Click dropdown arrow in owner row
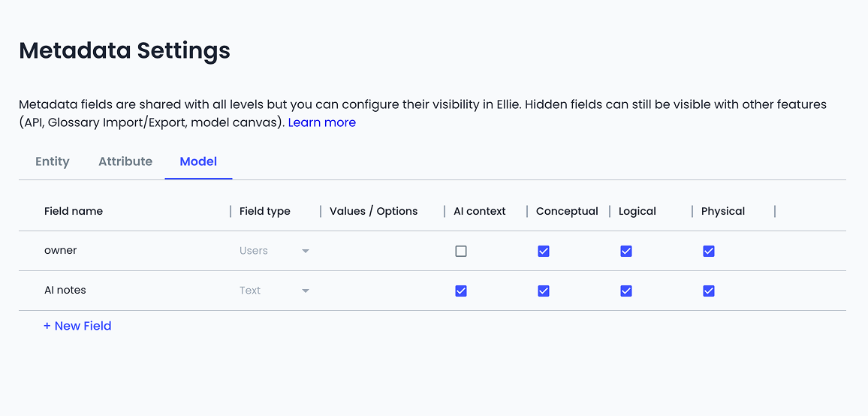Viewport: 868px width, 416px height. [x=305, y=251]
